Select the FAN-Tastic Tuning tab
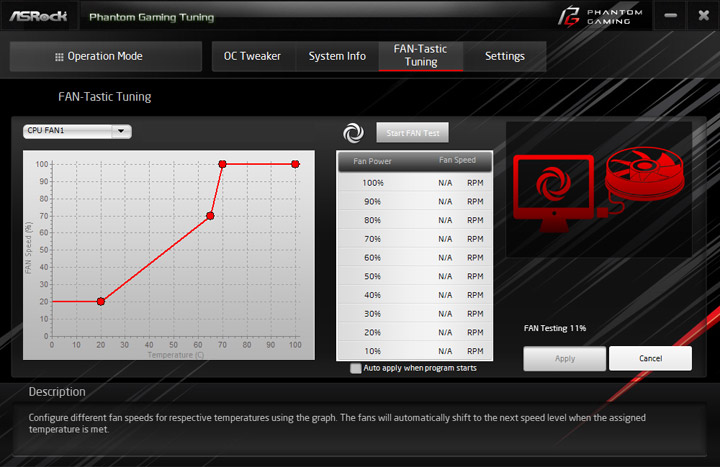Image resolution: width=720 pixels, height=467 pixels. coord(421,56)
